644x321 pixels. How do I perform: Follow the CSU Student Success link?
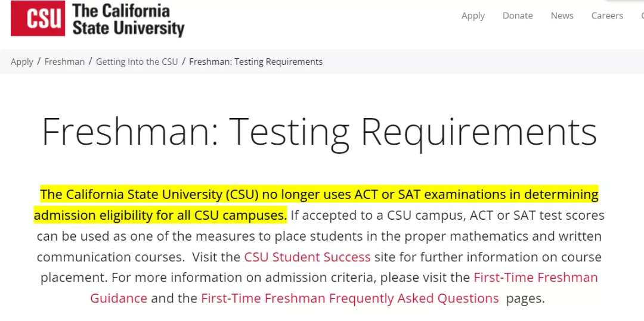pos(307,257)
